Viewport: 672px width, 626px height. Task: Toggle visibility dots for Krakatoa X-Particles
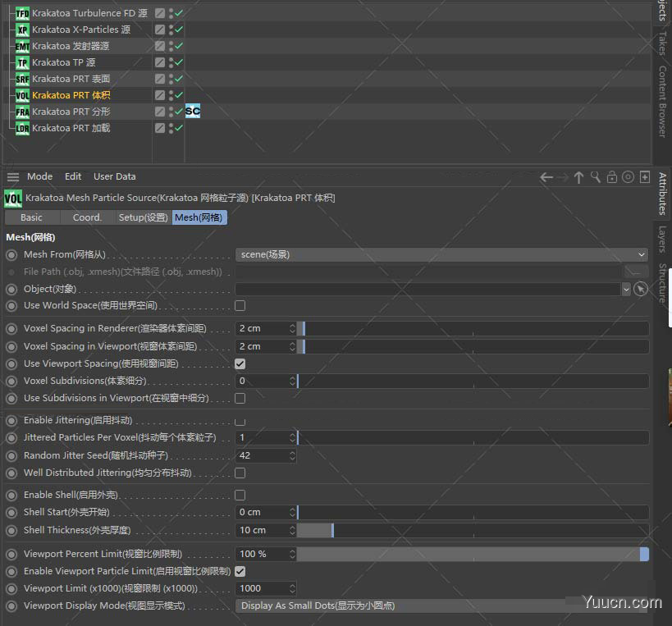(x=171, y=30)
